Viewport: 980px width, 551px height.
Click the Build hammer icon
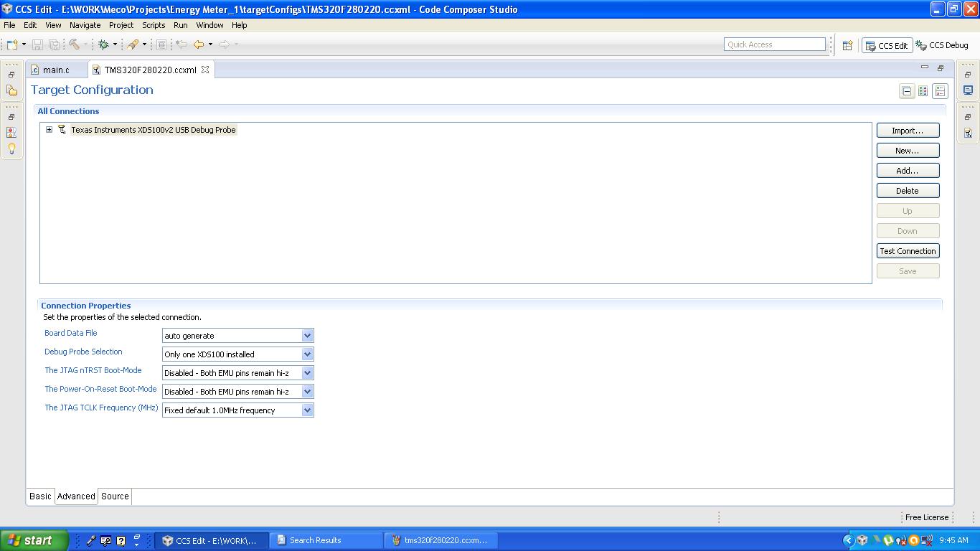74,44
